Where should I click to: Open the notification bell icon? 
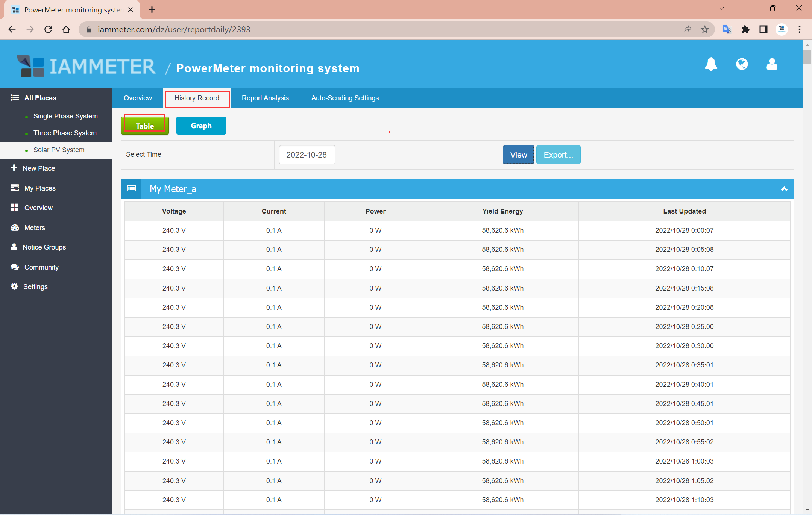pos(711,64)
